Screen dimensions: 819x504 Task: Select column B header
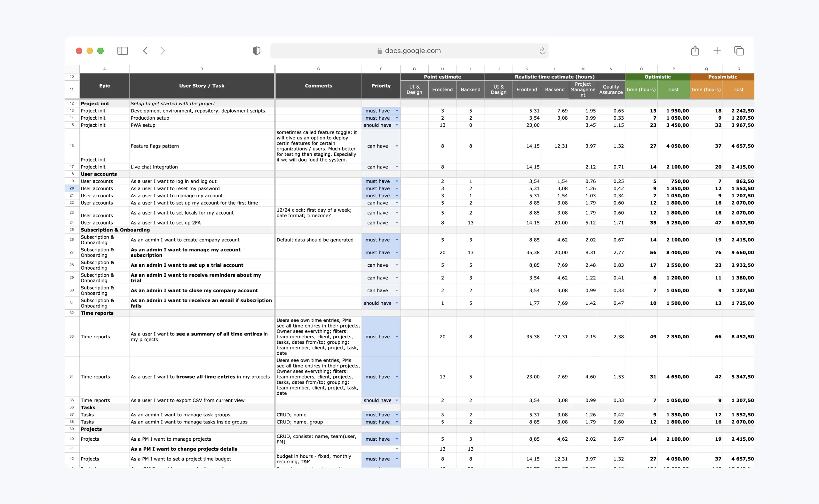202,69
